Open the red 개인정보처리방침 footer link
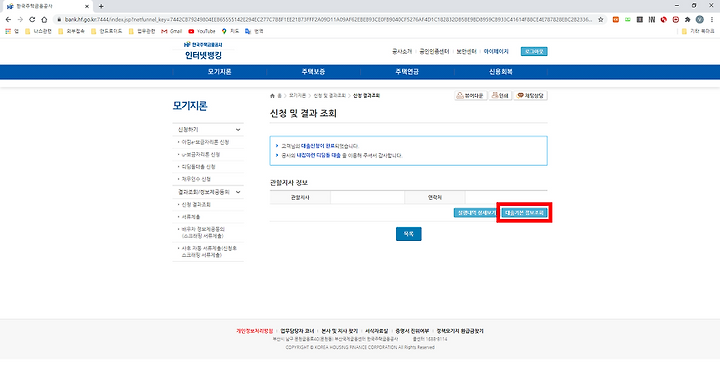Screen dimensions: 720x389 [255, 331]
